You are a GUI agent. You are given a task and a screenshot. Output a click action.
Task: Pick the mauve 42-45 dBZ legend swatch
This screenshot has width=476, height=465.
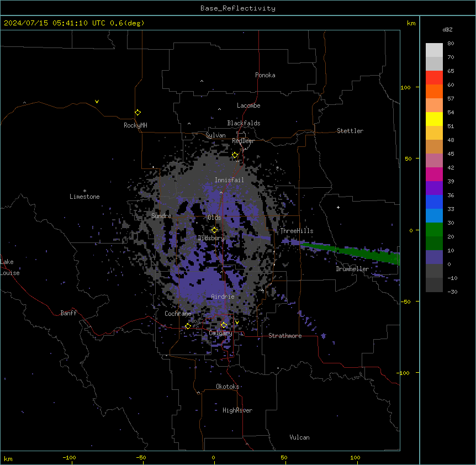(x=434, y=160)
